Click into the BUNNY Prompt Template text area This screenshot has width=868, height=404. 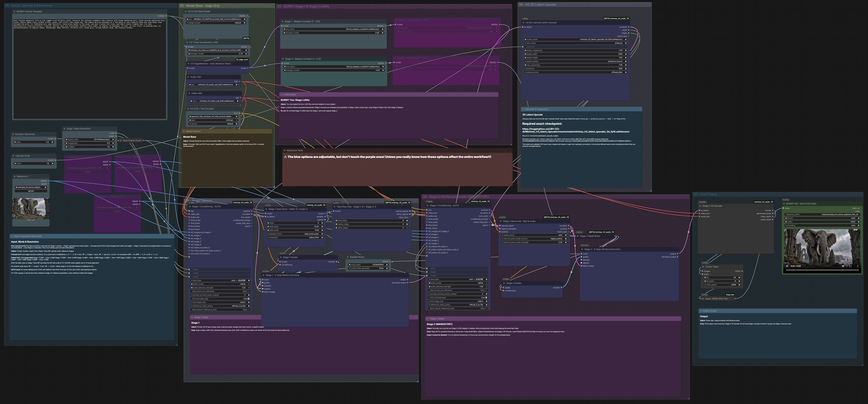tap(90, 69)
